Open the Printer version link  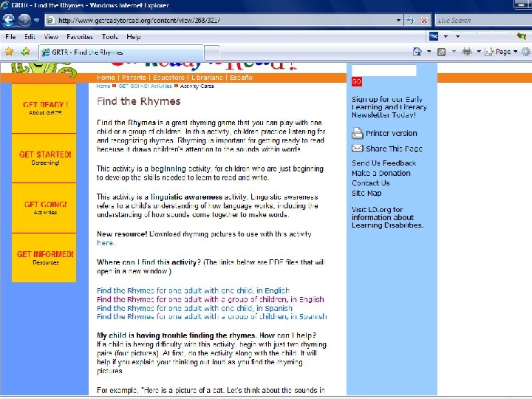[x=391, y=133]
